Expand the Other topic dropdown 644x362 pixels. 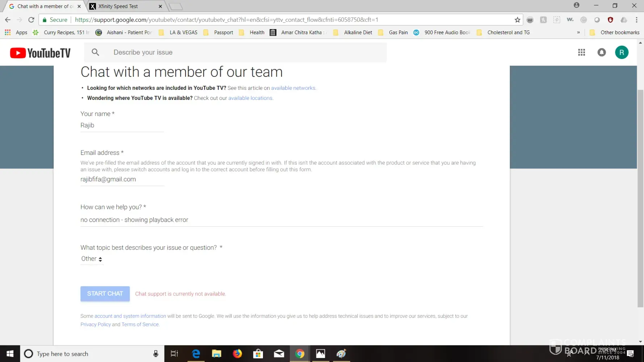(x=92, y=259)
